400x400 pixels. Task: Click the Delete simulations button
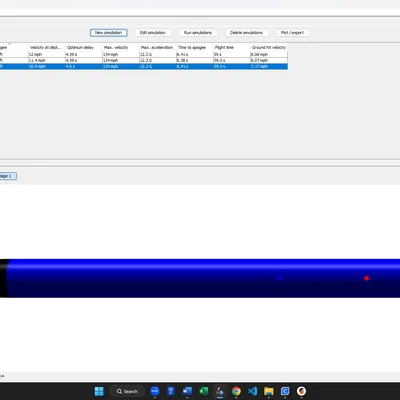point(246,33)
